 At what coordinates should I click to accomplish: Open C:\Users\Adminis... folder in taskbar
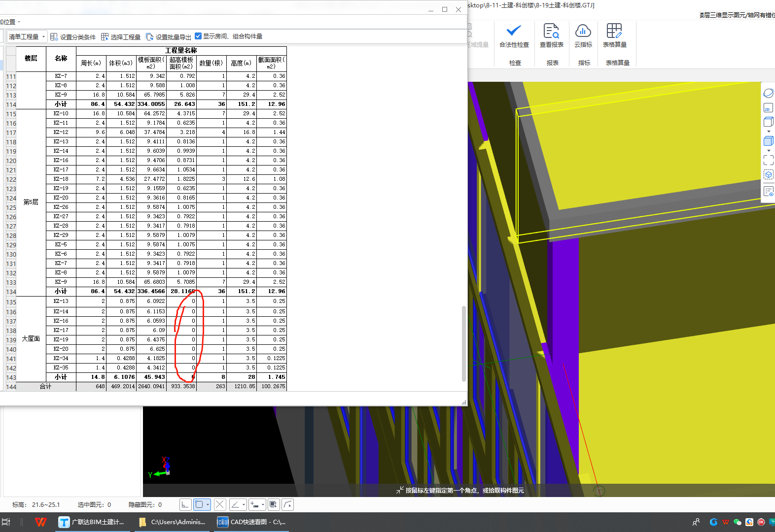tap(172, 522)
